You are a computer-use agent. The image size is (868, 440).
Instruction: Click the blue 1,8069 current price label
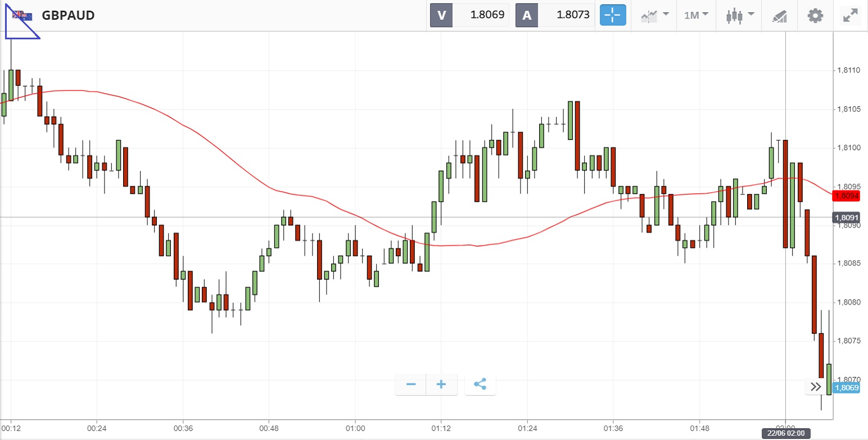(846, 388)
